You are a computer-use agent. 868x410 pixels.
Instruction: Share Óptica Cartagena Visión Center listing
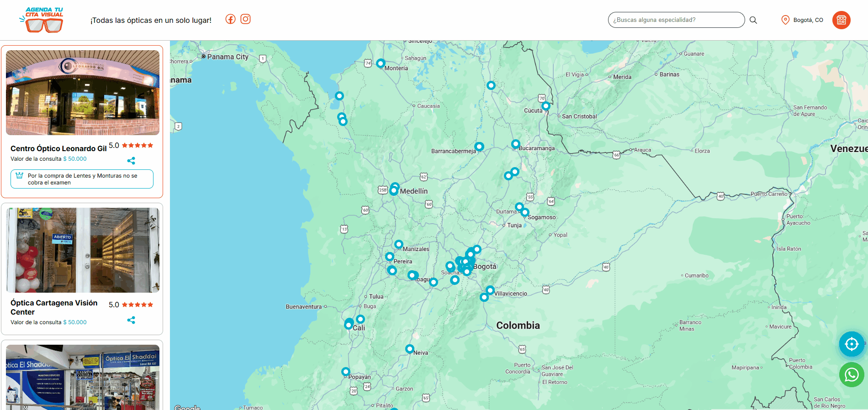131,320
